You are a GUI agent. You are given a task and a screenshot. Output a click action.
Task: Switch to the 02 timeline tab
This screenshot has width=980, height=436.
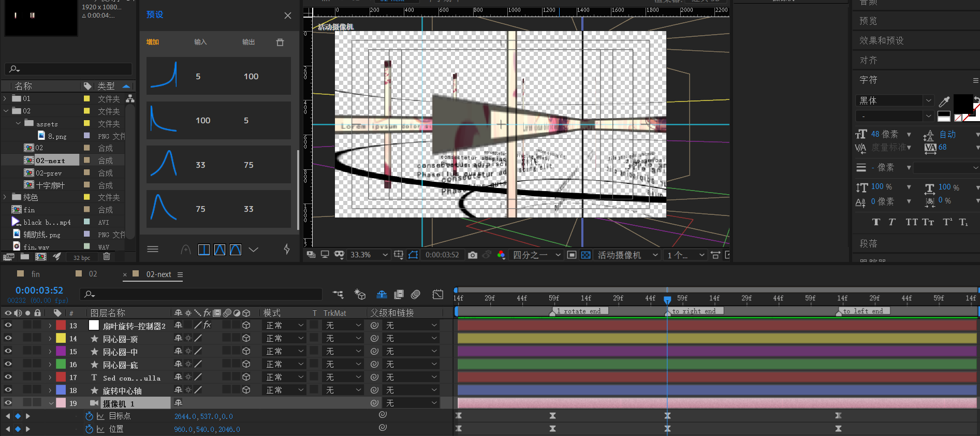pos(93,274)
